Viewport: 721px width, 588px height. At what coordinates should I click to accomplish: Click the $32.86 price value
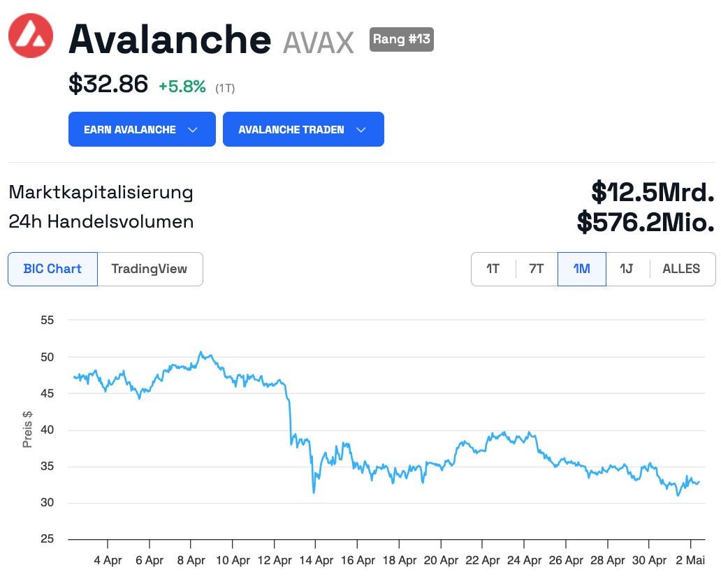pyautogui.click(x=108, y=84)
